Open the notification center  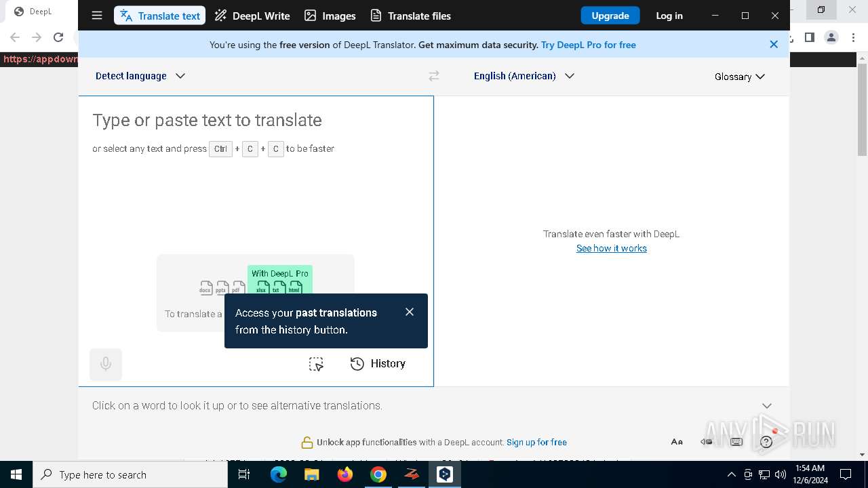846,474
